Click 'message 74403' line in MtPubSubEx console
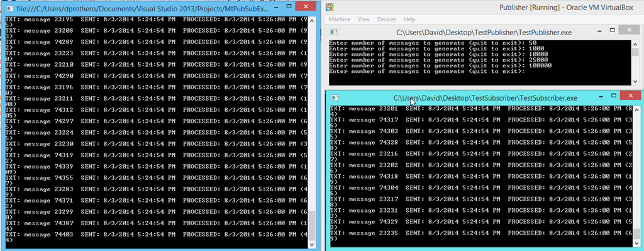Image resolution: width=644 pixels, height=251 pixels. 156,235
